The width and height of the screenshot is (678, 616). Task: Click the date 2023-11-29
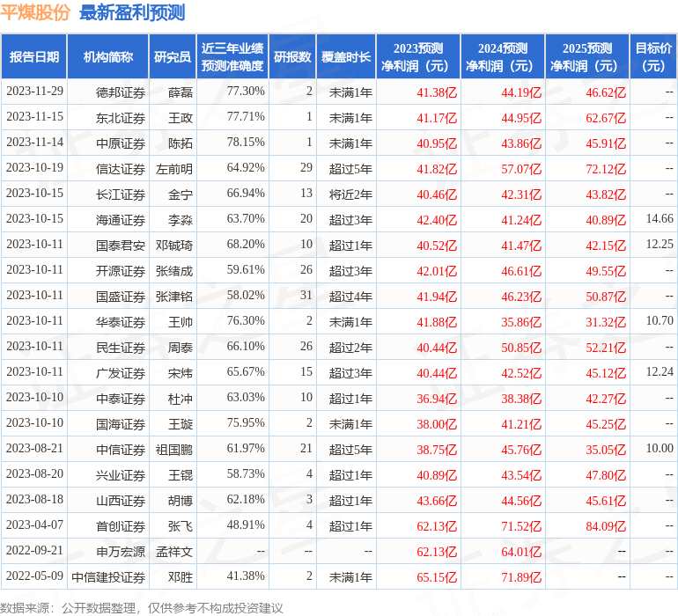(34, 91)
